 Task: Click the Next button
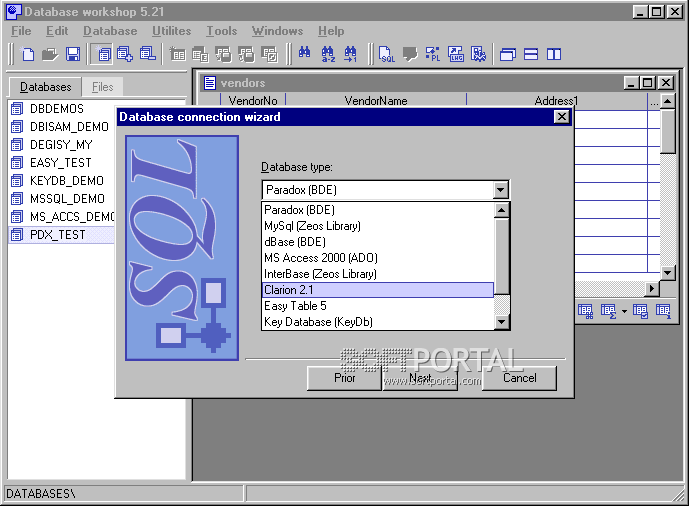420,378
